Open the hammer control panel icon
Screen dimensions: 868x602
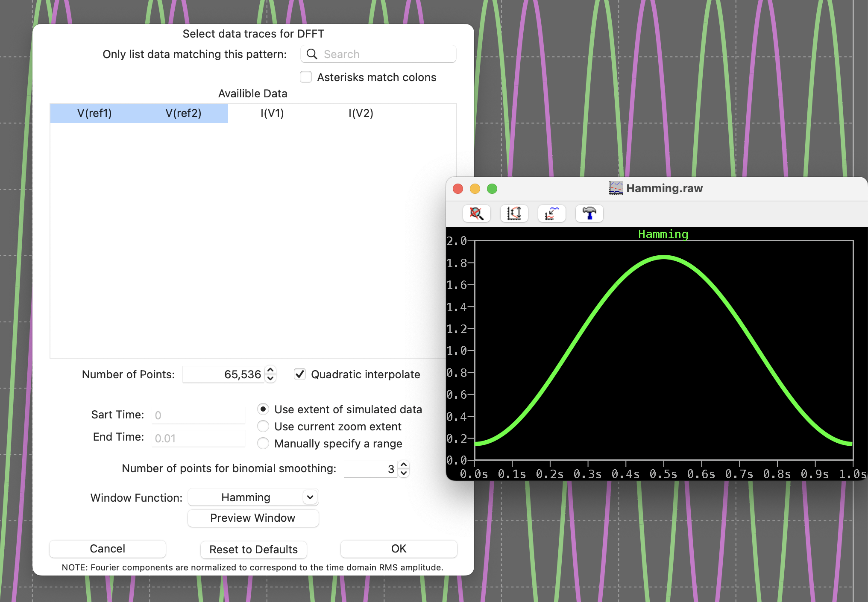tap(589, 213)
